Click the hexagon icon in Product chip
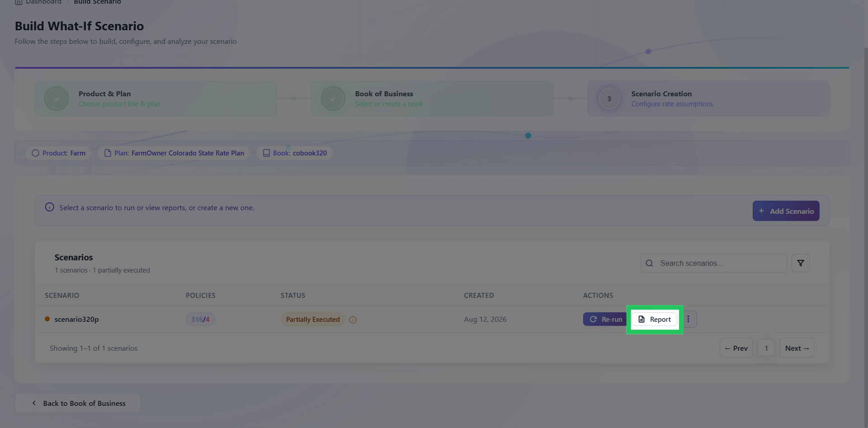 coord(35,153)
